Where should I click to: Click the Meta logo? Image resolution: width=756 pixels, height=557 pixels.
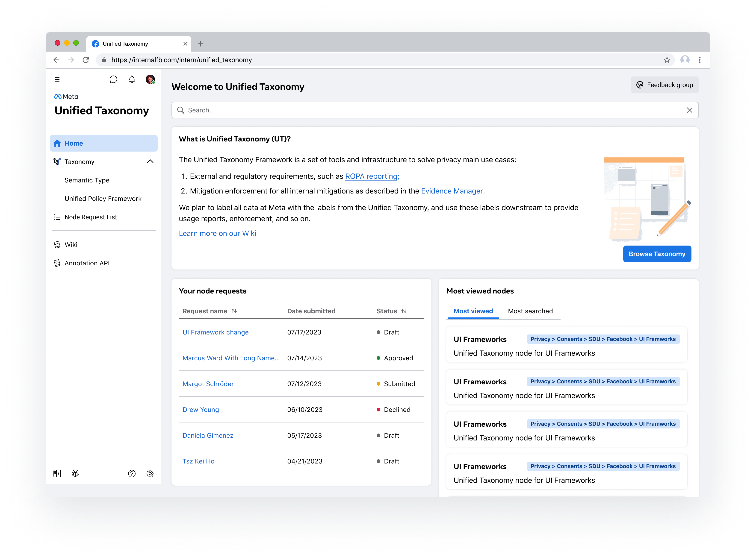click(66, 97)
